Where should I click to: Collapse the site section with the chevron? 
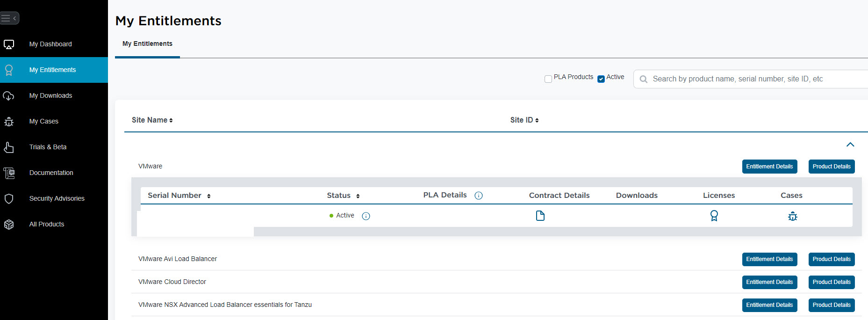coord(850,145)
